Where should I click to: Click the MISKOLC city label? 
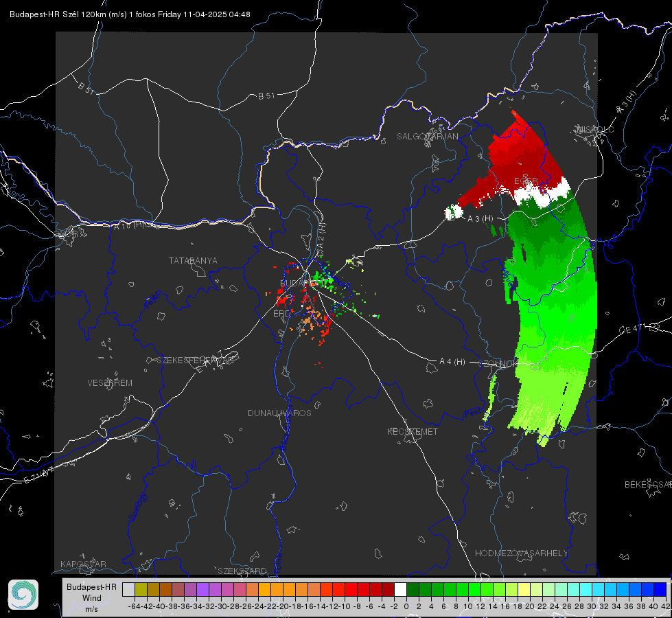click(595, 129)
